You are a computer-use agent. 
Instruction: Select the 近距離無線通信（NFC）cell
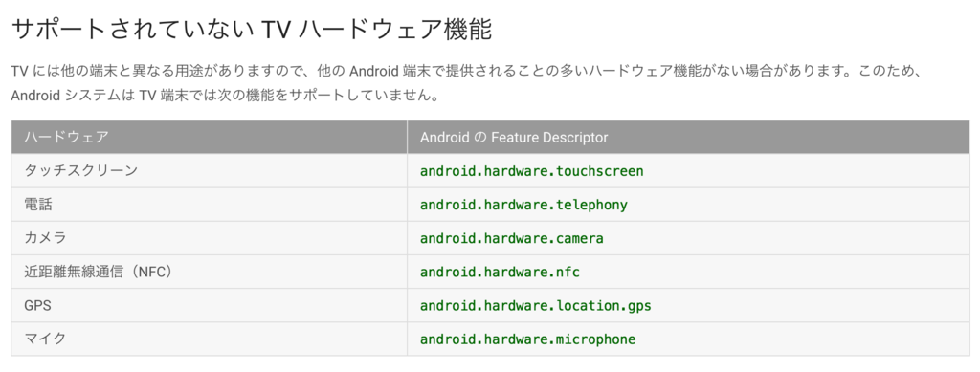point(210,273)
